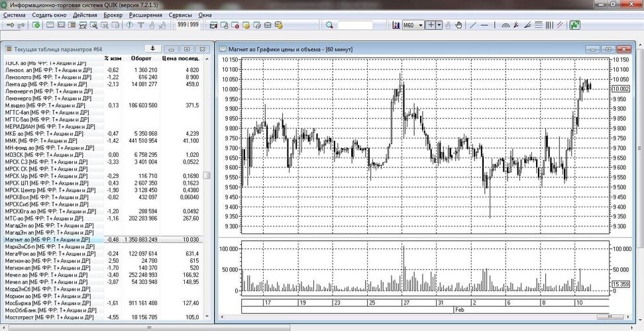Click the magnifier search icon in toolbar

pos(329,25)
